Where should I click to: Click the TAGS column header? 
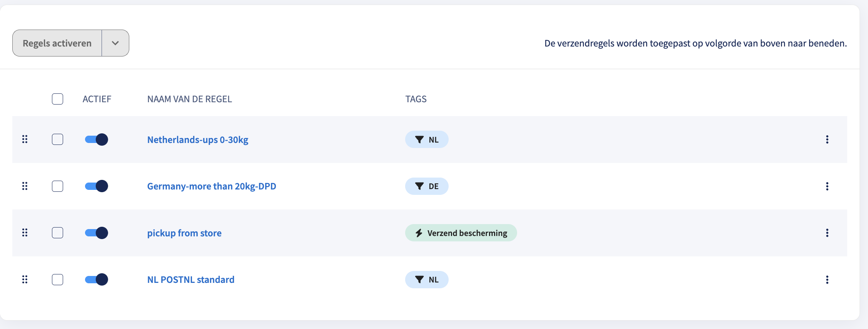416,99
